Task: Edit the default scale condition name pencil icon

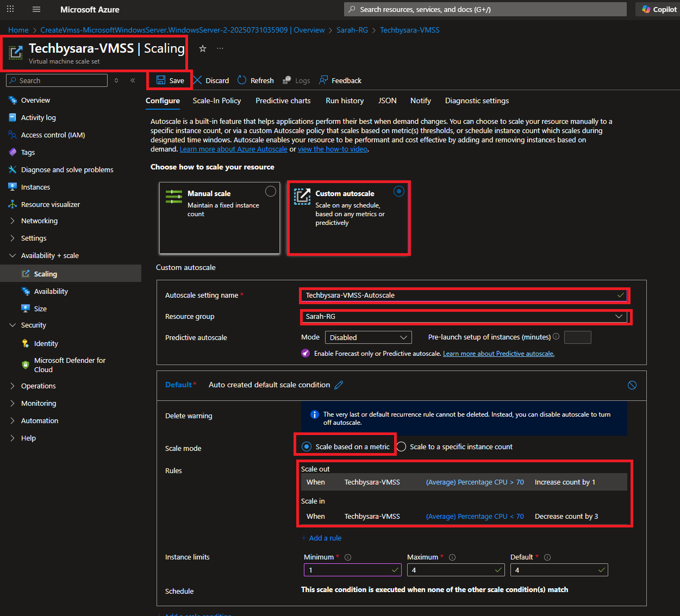Action: pos(339,385)
